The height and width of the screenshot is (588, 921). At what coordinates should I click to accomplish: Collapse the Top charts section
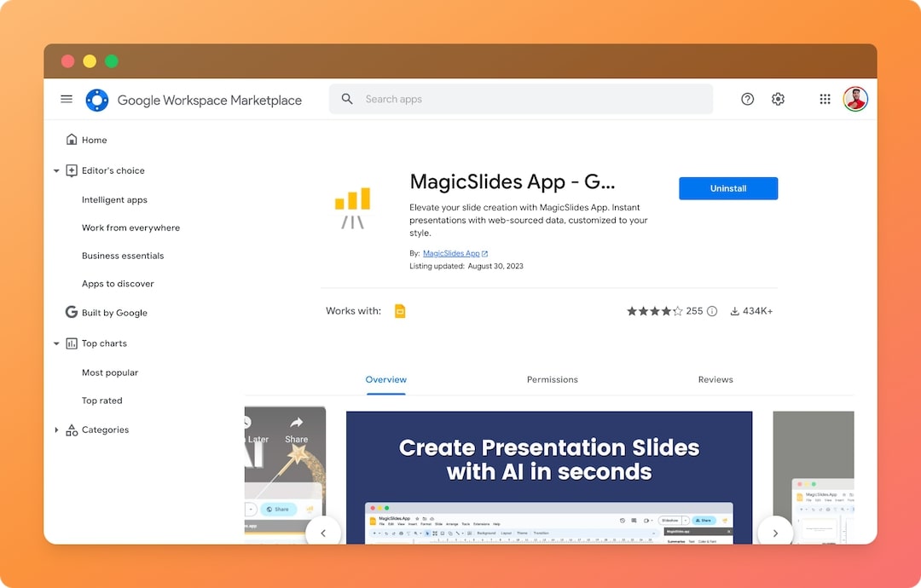57,344
